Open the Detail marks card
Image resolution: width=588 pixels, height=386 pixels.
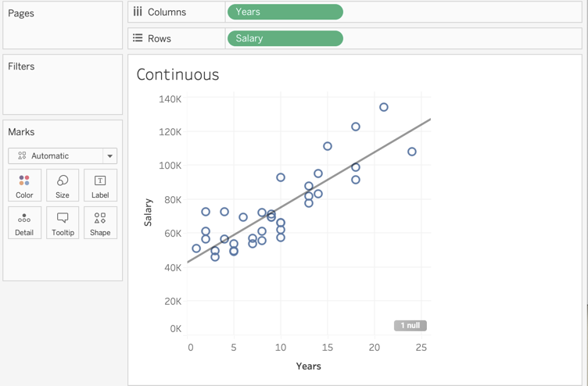[24, 223]
